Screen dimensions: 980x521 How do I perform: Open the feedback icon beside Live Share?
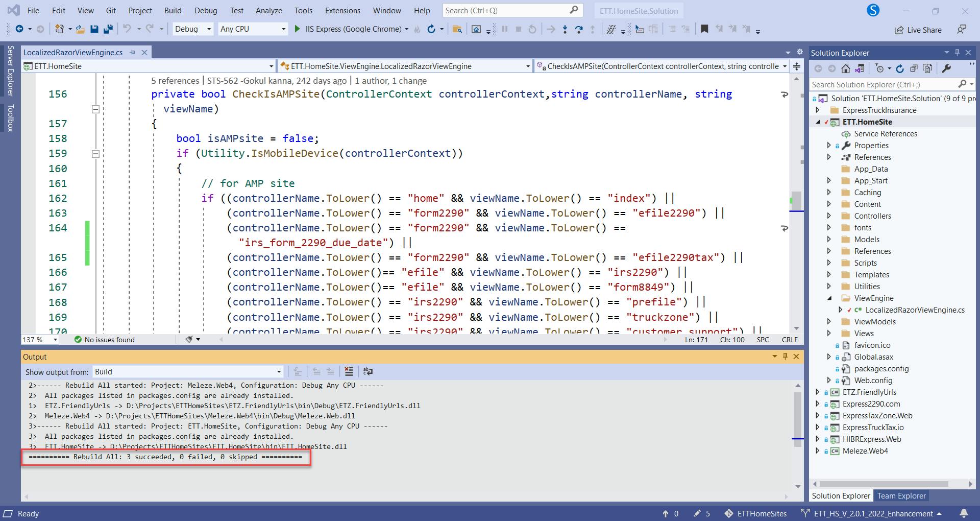(962, 30)
